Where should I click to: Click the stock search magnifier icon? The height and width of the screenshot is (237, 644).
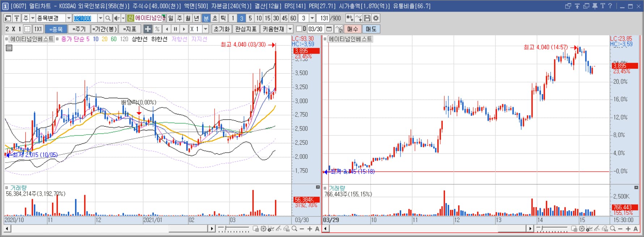(108, 18)
